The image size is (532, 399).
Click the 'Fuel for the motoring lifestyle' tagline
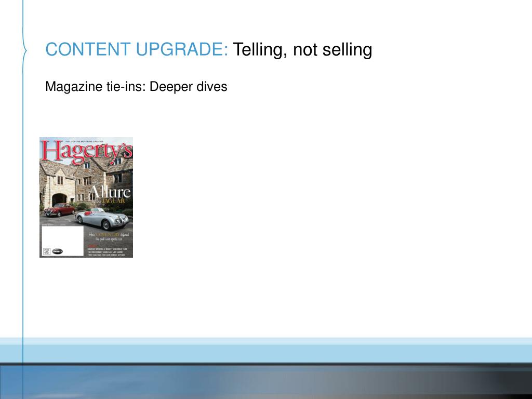(85, 141)
